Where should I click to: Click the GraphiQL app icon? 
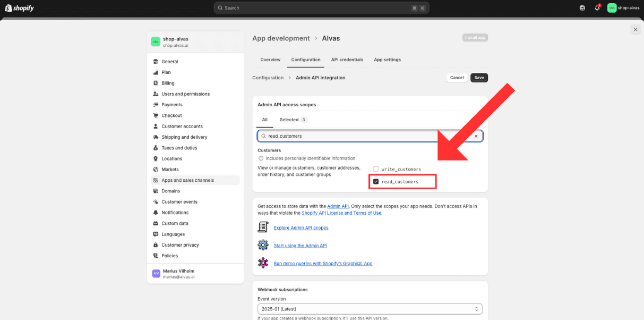click(263, 263)
